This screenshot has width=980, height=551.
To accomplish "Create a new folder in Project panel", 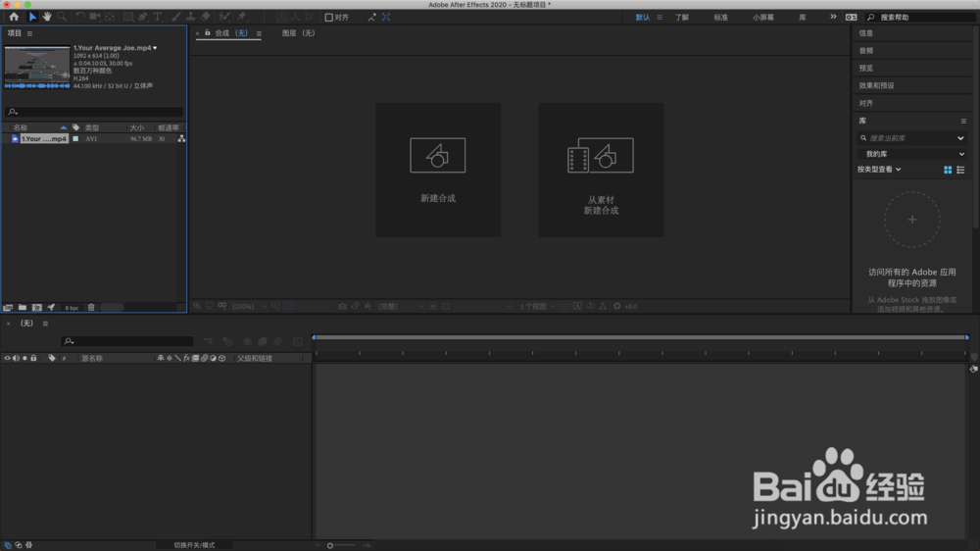I will (x=23, y=307).
